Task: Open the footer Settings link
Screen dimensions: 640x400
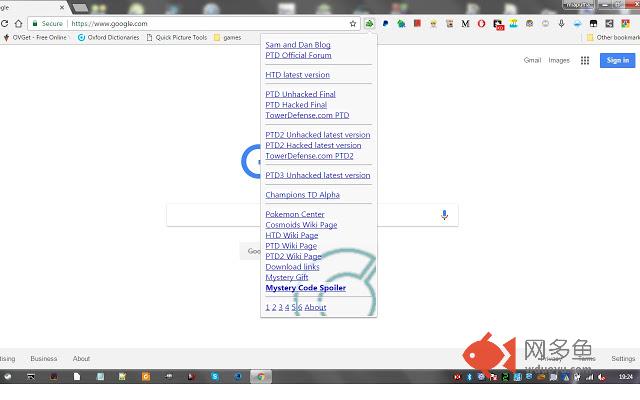Action: (623, 358)
